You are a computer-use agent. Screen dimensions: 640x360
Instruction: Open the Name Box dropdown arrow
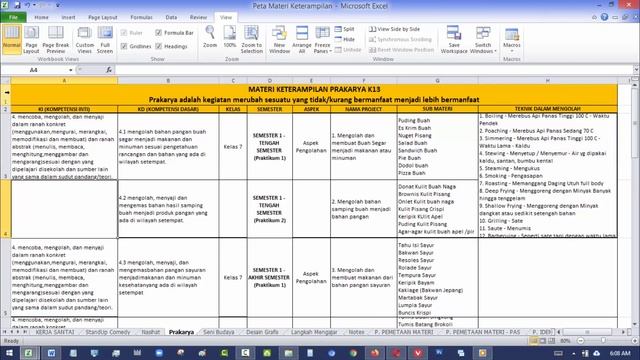[71, 70]
